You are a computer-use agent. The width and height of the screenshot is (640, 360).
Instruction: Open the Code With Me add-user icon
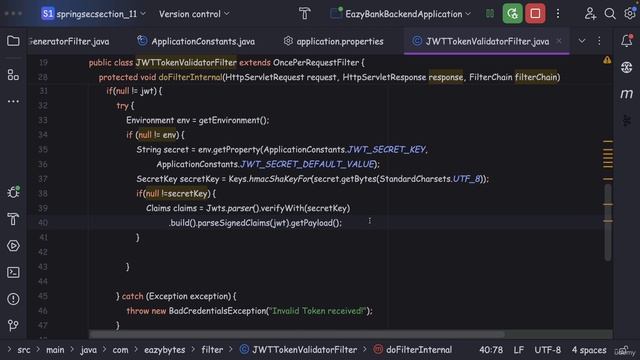click(590, 14)
